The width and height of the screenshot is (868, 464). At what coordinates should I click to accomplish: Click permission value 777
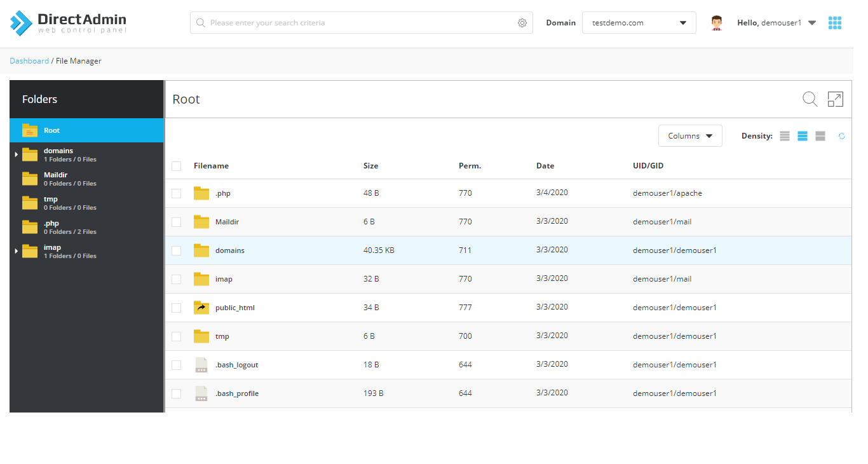tap(465, 308)
